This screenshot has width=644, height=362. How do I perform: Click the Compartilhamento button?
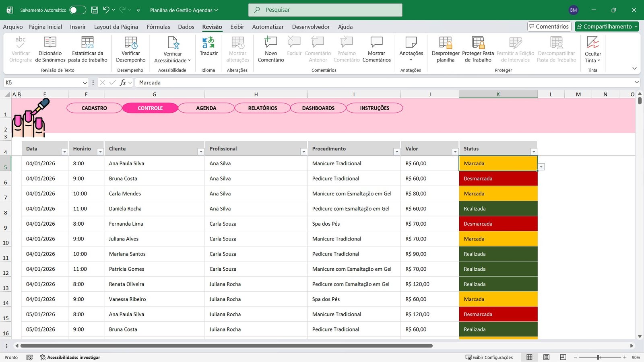[607, 26]
